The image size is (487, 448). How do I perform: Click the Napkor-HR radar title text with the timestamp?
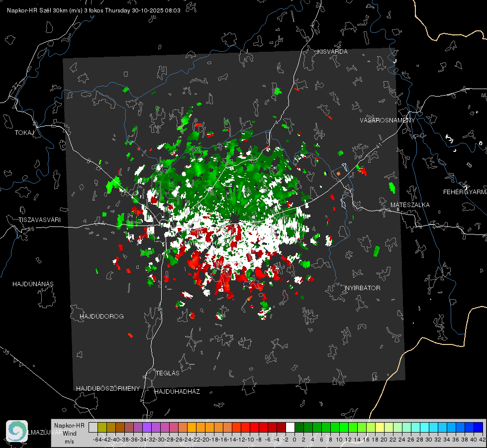pyautogui.click(x=94, y=10)
